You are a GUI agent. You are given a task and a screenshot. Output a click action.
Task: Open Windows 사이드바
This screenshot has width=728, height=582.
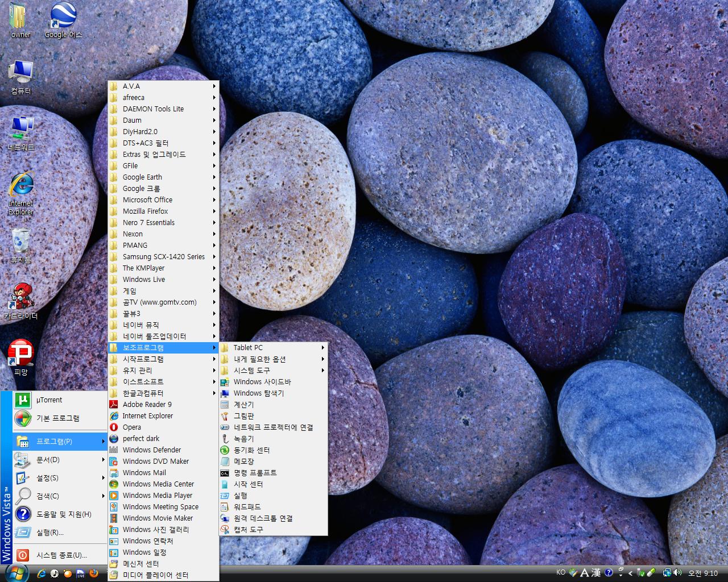[x=274, y=382]
